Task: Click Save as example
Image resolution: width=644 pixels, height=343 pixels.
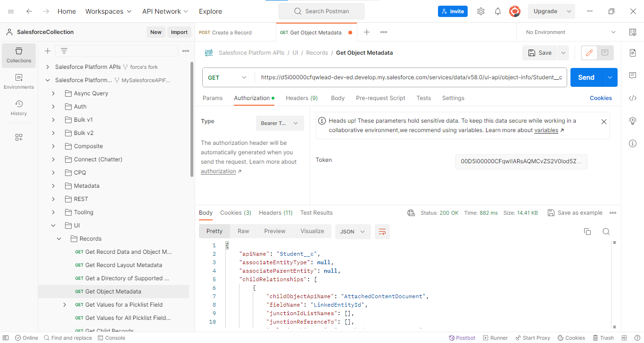Action: 575,213
